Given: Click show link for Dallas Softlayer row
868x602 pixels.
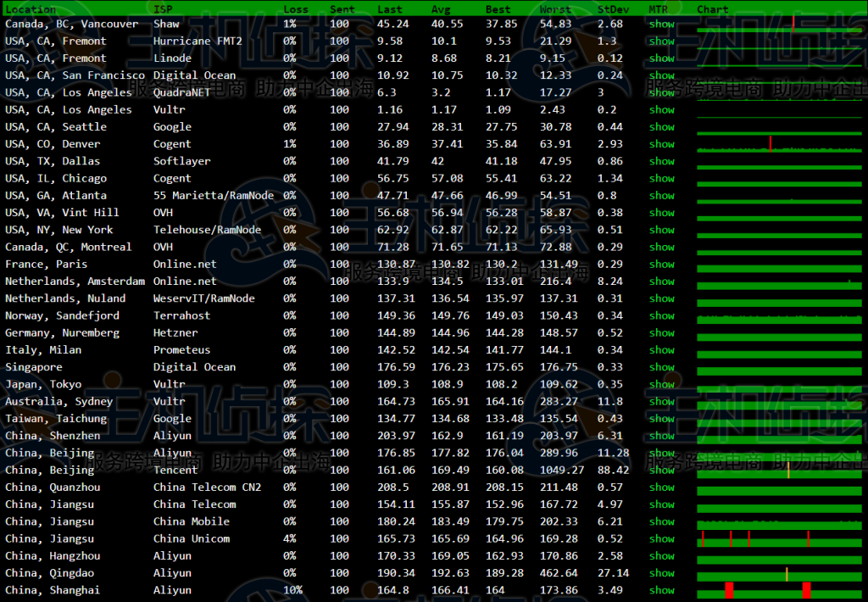Looking at the screenshot, I should point(661,161).
